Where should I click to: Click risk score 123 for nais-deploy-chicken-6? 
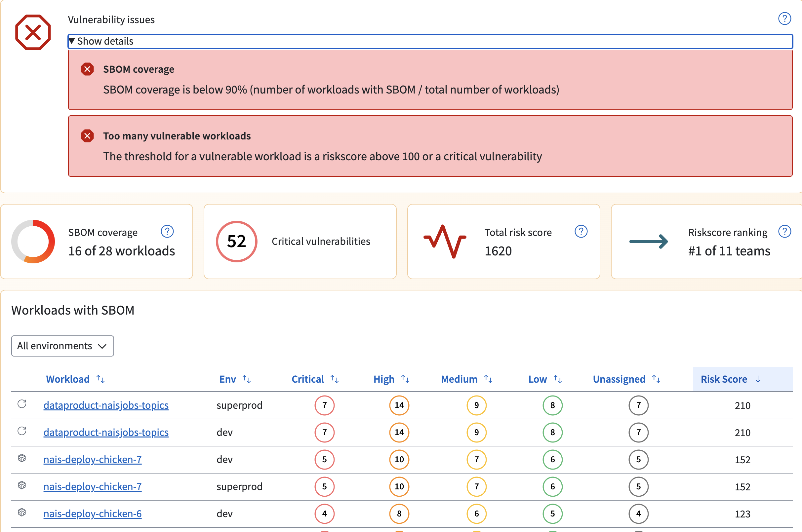click(x=742, y=514)
